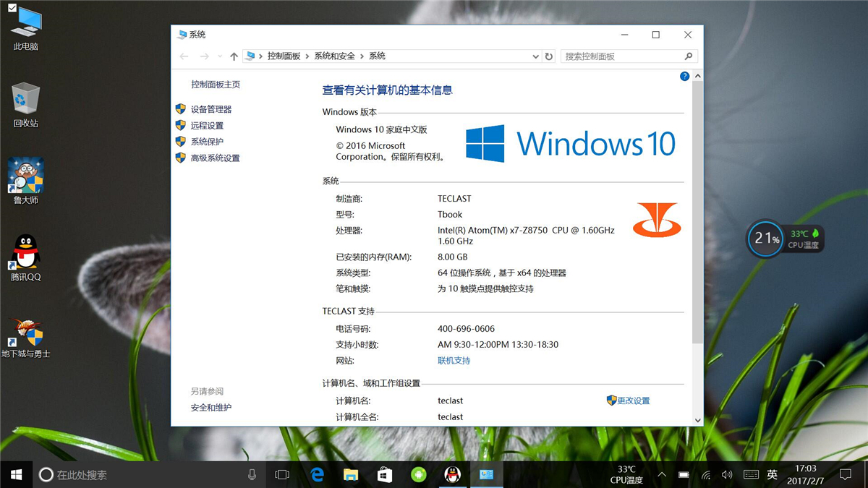Open 系统保护 settings
This screenshot has width=868, height=488.
(x=208, y=142)
